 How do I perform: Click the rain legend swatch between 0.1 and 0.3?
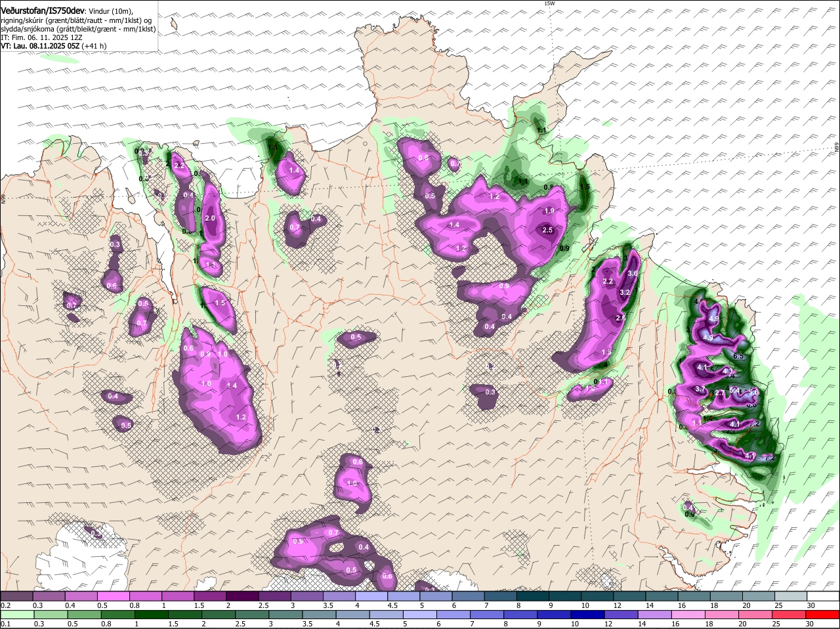(18, 614)
